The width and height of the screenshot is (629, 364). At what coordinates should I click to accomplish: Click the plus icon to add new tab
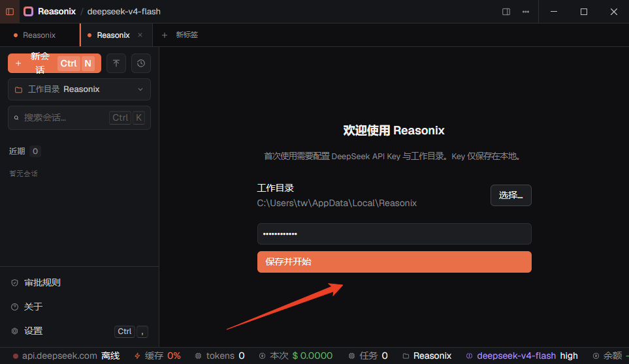[x=165, y=35]
